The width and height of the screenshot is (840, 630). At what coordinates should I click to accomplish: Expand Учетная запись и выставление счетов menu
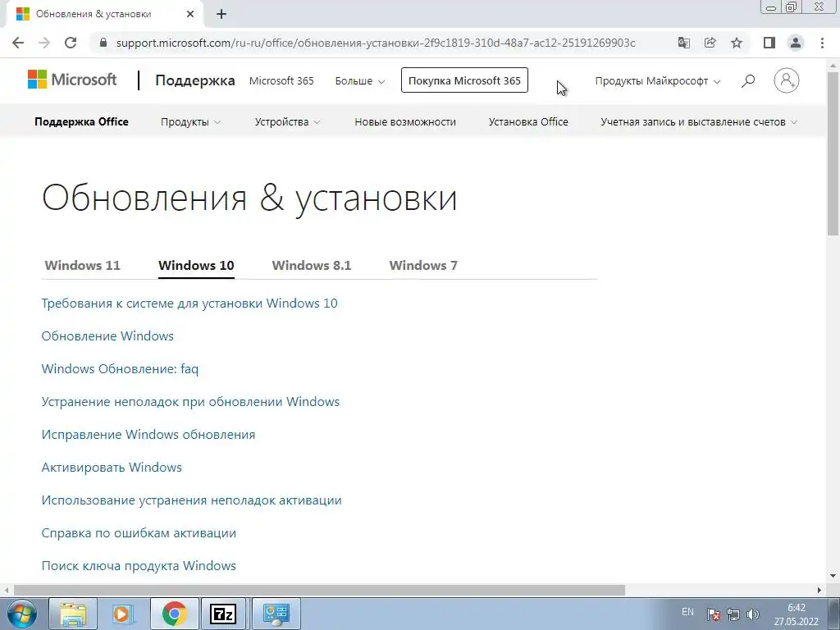[699, 121]
